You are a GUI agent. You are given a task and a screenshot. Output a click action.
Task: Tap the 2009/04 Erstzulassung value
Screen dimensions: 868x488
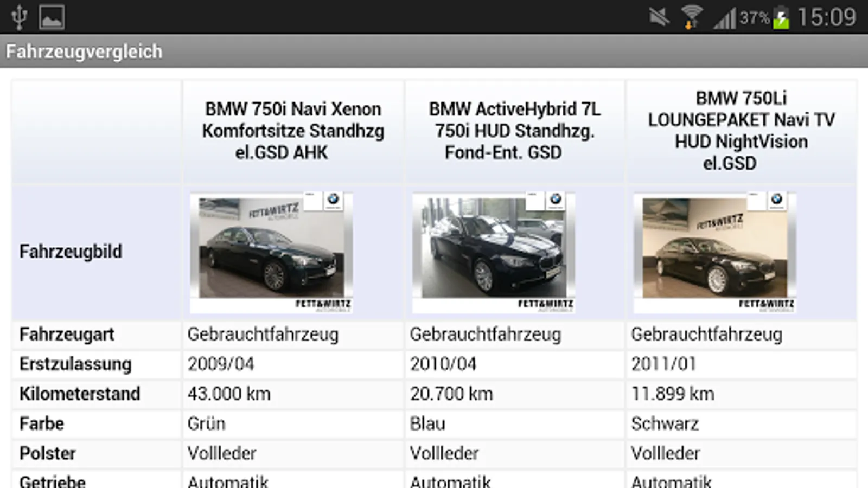point(221,364)
